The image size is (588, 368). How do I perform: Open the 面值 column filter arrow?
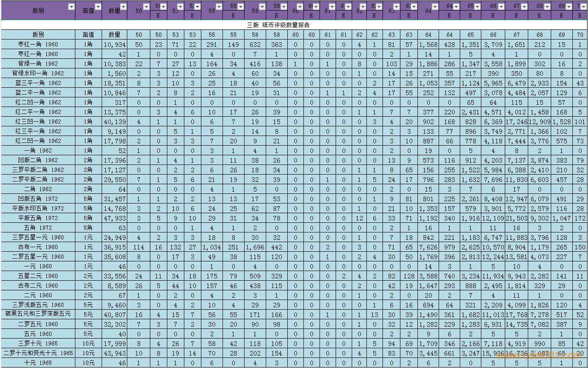coord(97,6)
